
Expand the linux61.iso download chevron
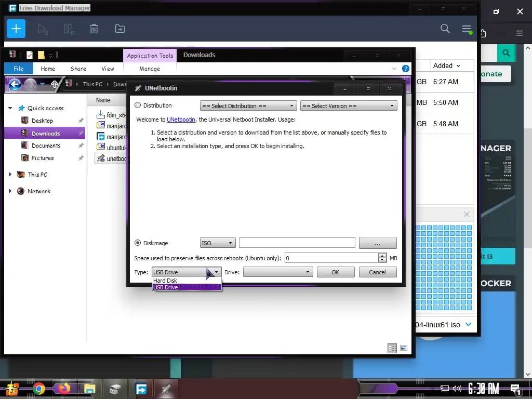coord(469,324)
